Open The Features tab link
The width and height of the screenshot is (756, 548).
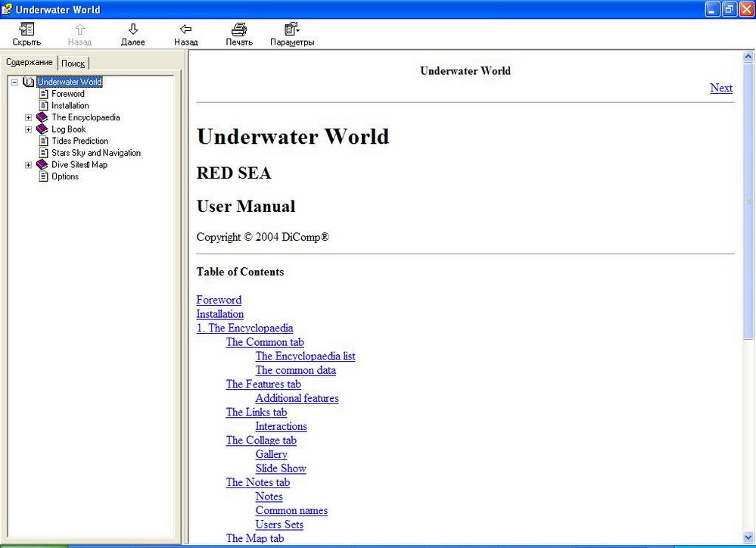(263, 384)
